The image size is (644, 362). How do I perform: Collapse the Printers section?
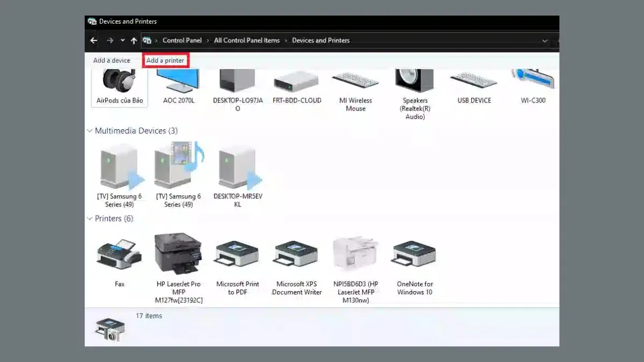pos(90,218)
